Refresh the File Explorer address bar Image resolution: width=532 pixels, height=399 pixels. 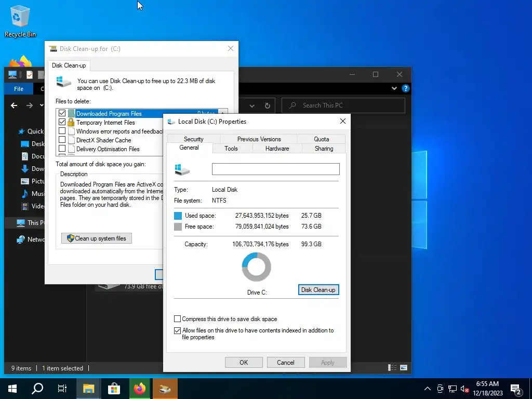click(268, 105)
